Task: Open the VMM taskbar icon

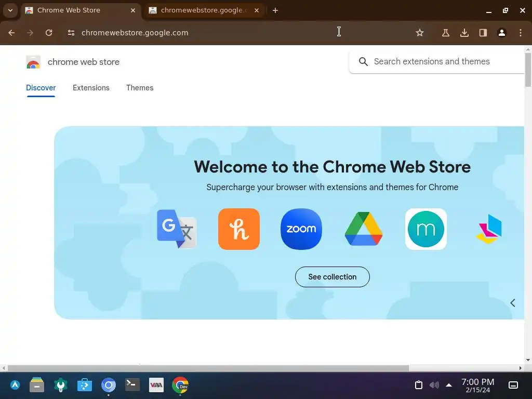Action: point(156,385)
